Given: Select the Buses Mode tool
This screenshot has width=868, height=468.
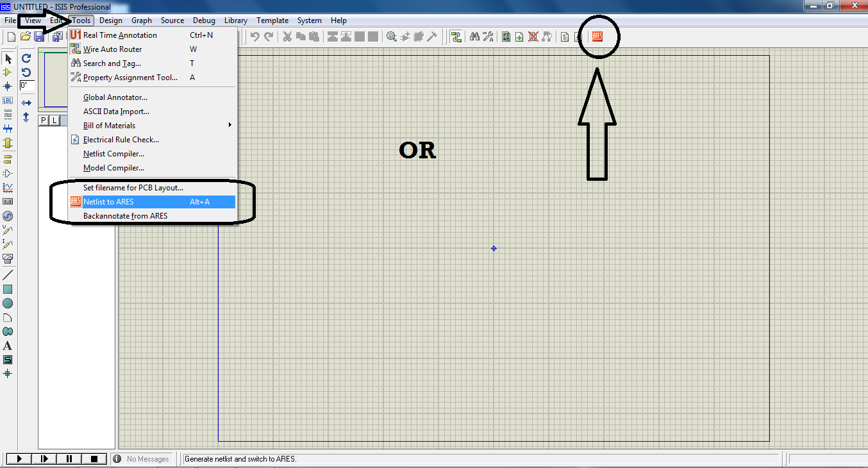Looking at the screenshot, I should click(x=8, y=129).
